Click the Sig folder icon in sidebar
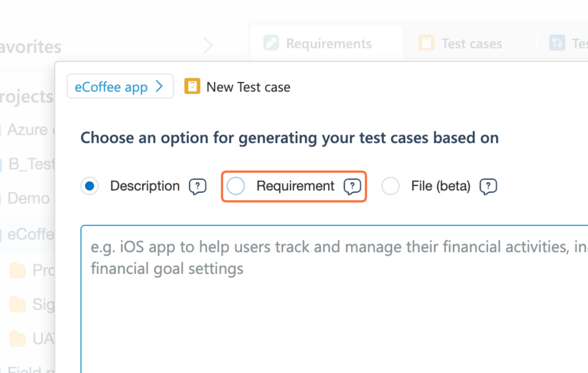The height and width of the screenshot is (373, 588). tap(18, 304)
